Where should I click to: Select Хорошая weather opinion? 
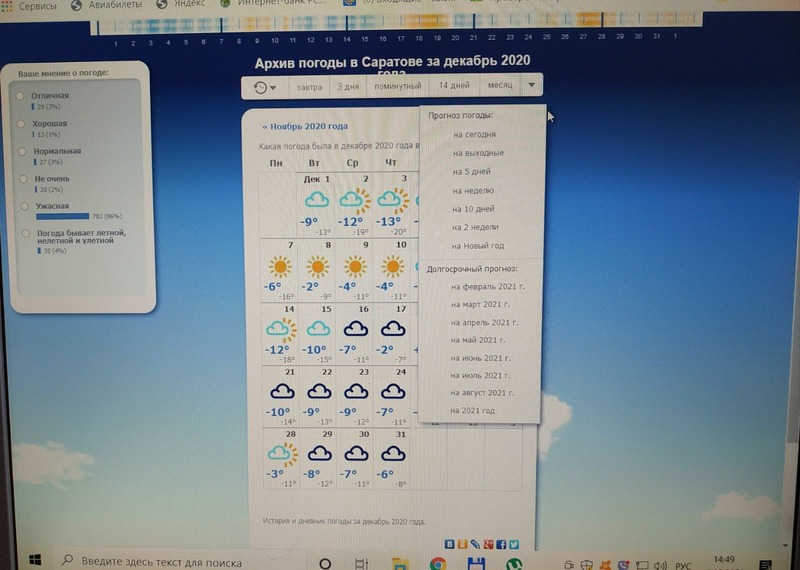[x=21, y=123]
